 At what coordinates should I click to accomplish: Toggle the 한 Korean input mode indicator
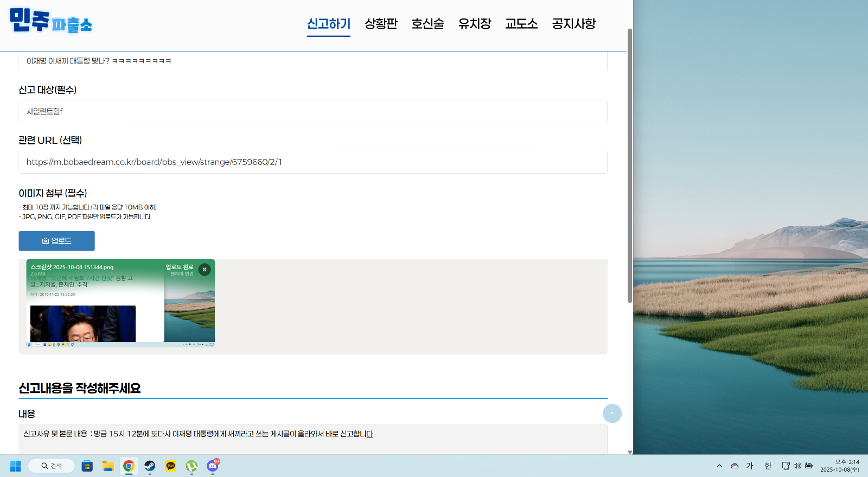tap(768, 466)
